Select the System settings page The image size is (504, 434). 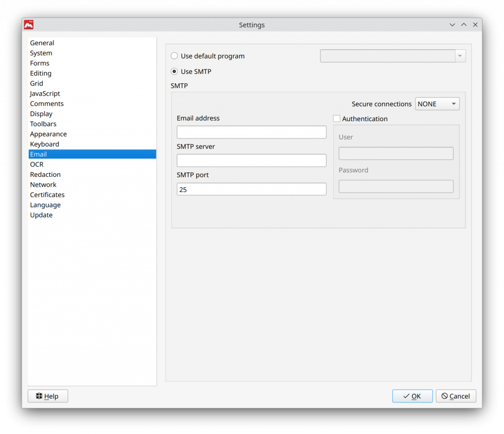pyautogui.click(x=41, y=53)
